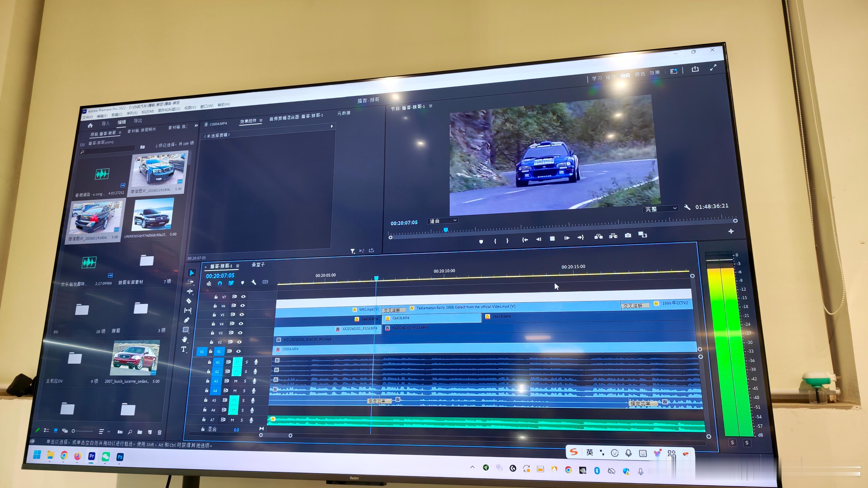Select the Pen tool in toolbox
The image size is (868, 488).
[187, 320]
